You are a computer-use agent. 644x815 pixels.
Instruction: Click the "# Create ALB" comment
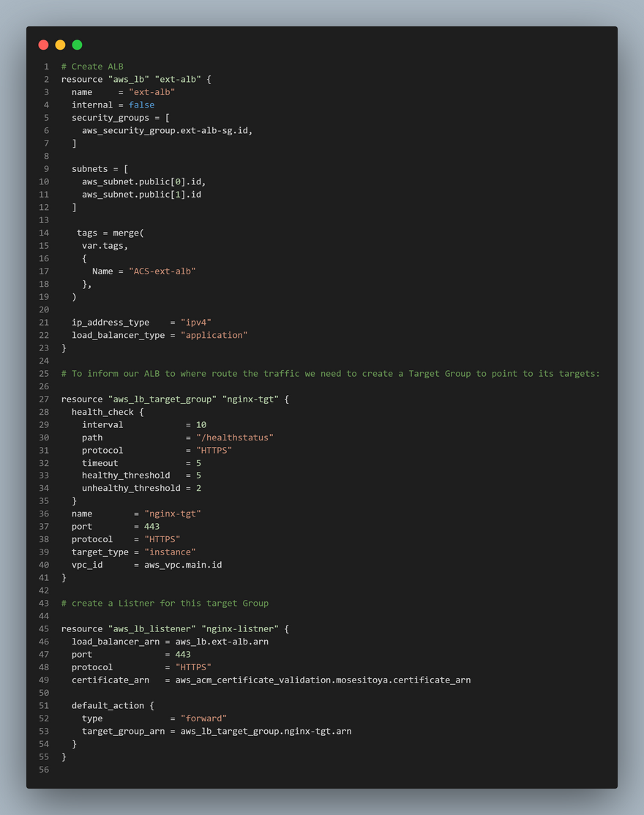[x=92, y=67]
